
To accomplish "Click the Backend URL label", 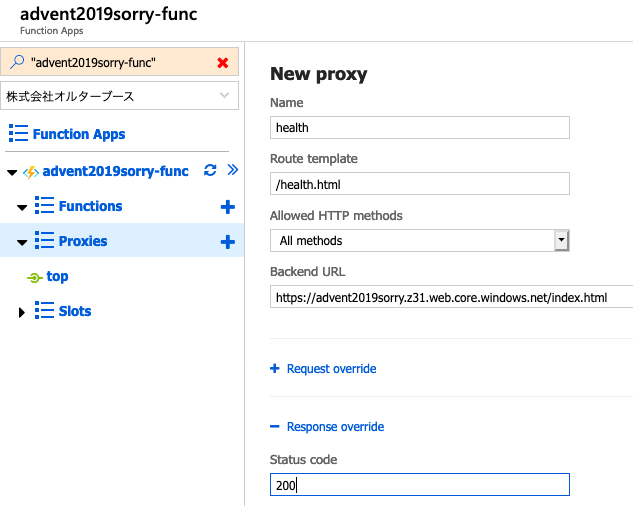I will [308, 272].
